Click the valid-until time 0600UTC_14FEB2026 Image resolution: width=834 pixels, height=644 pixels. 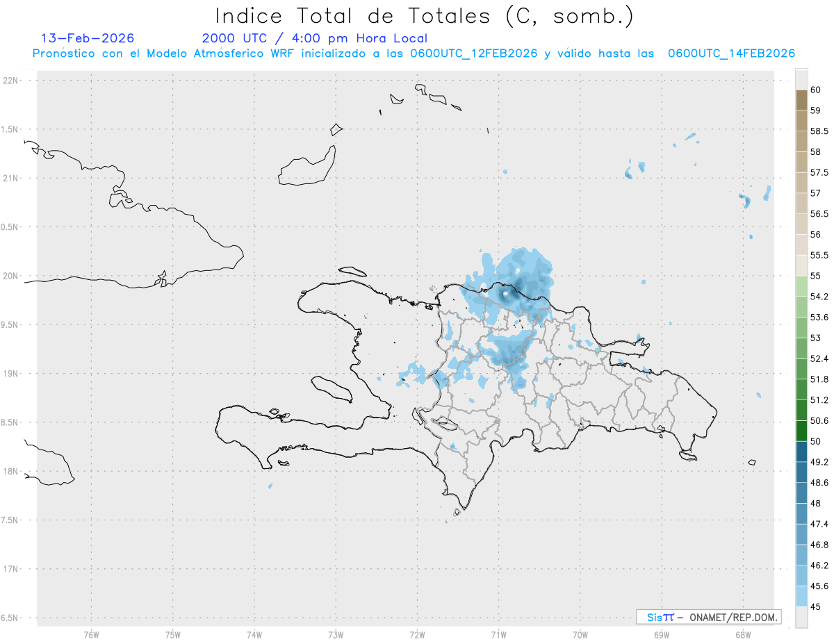(731, 53)
